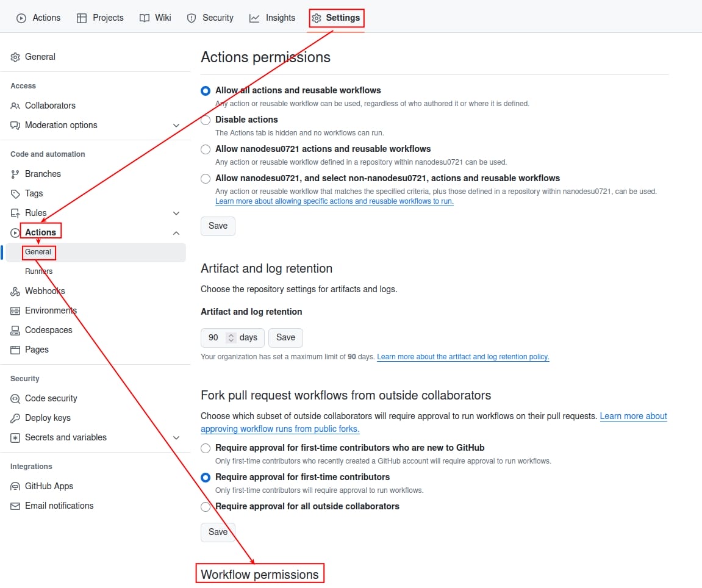
Task: Click the Rules icon in sidebar
Action: (x=15, y=213)
